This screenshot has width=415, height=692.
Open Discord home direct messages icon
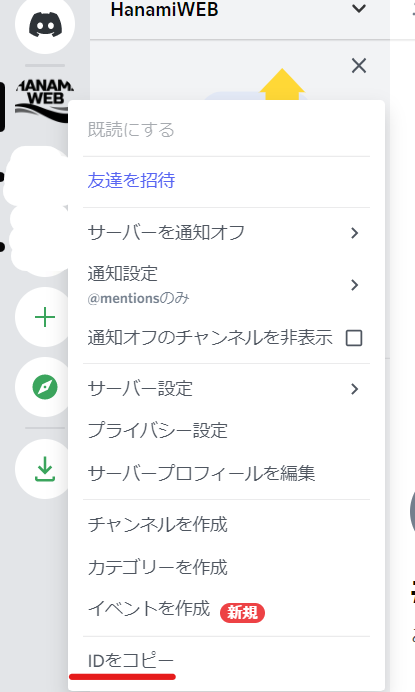45,24
